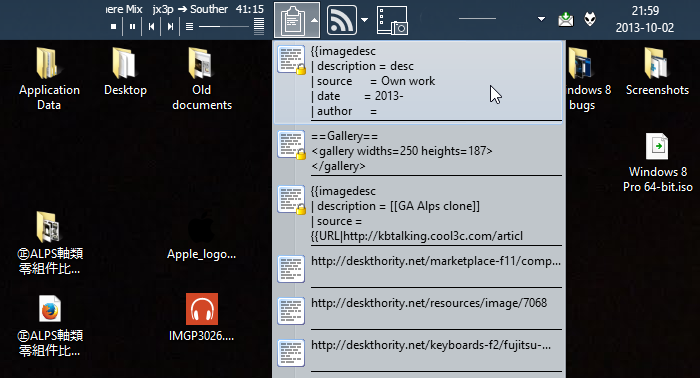Screen dimensions: 700x378
Task: Select Windows 8 Pro 64-bit.iso file
Action: coord(658,163)
